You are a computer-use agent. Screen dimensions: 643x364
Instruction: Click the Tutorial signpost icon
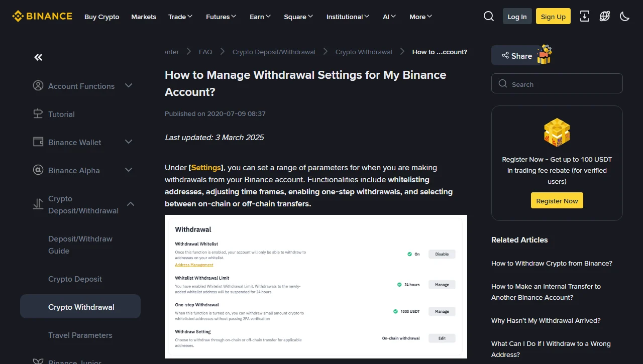coord(38,113)
